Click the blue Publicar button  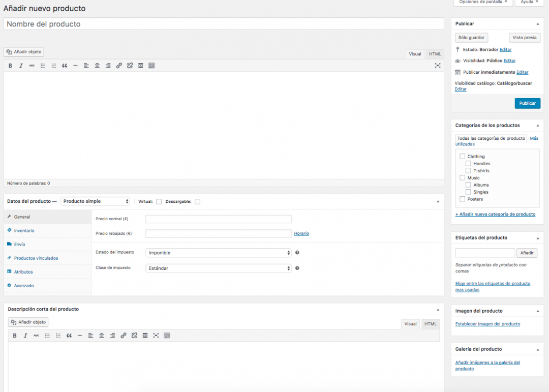tap(527, 103)
